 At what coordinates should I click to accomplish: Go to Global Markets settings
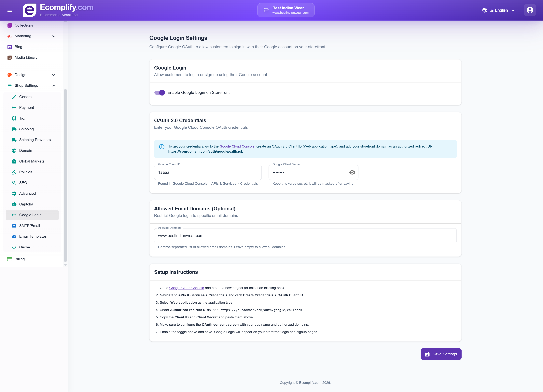click(32, 161)
